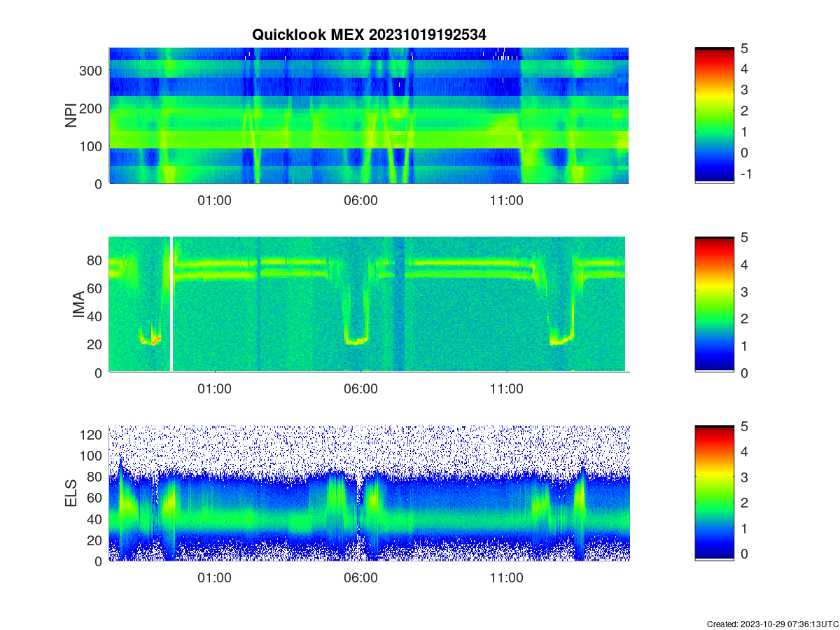Click the 100 tick on the ELS axis
The width and height of the screenshot is (840, 630).
pyautogui.click(x=92, y=456)
